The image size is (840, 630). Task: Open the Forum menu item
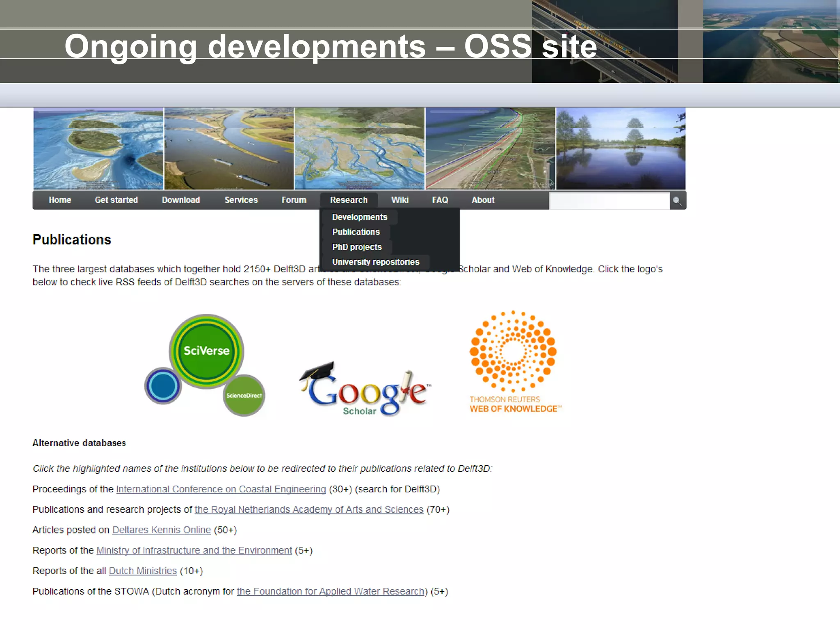[294, 200]
